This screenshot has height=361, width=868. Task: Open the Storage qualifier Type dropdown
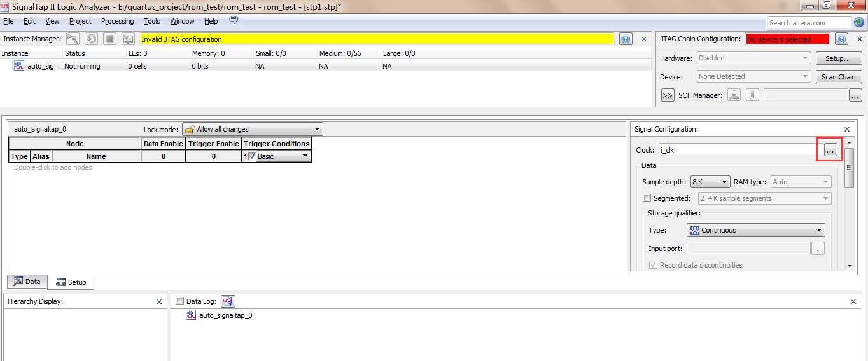click(756, 230)
